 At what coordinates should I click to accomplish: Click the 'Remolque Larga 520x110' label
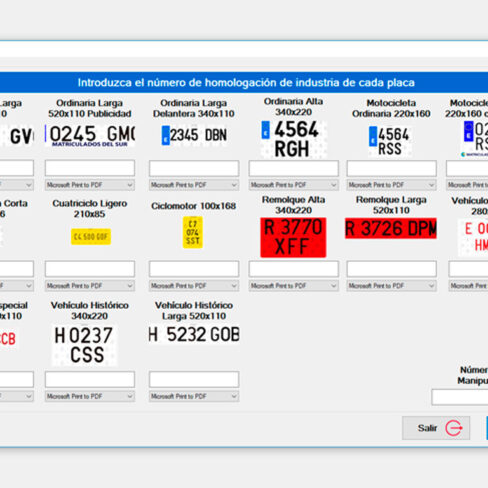pos(391,205)
